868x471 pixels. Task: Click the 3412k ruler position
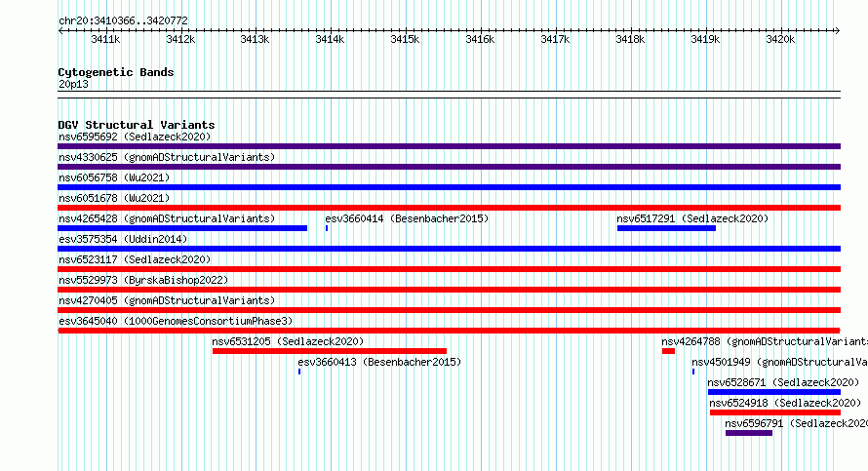tap(180, 39)
